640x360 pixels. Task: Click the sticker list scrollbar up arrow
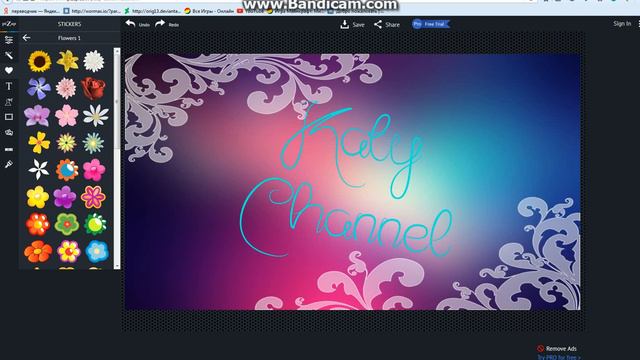[x=117, y=51]
